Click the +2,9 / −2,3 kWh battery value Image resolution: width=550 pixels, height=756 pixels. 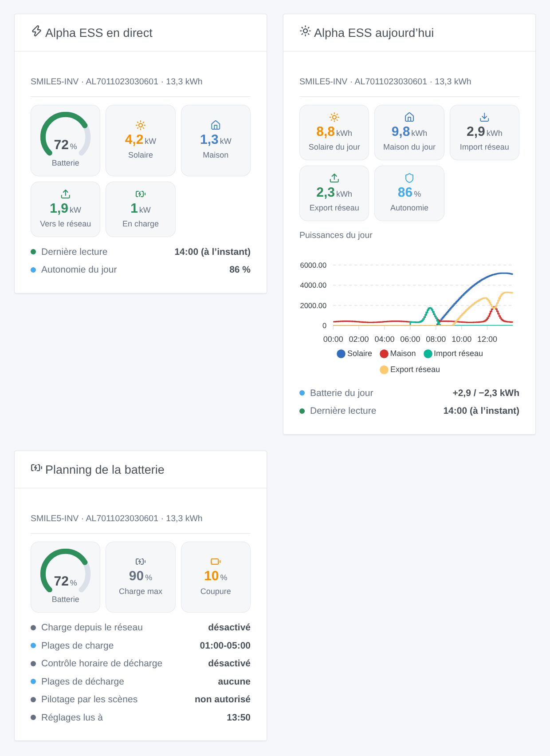coord(486,393)
